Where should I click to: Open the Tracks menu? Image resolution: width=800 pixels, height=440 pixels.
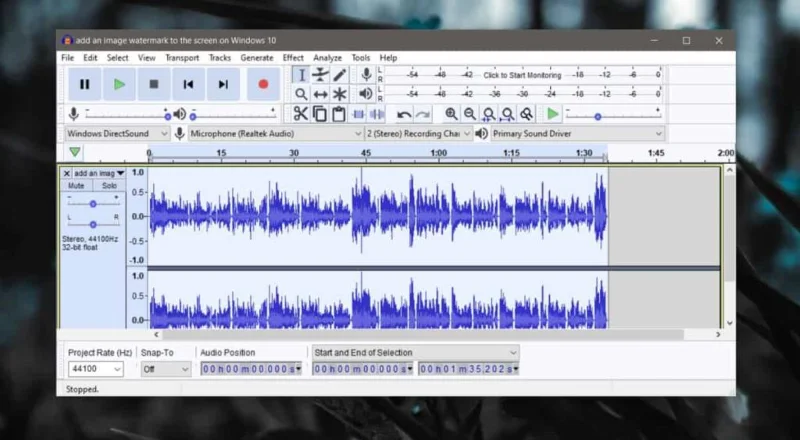tap(220, 58)
